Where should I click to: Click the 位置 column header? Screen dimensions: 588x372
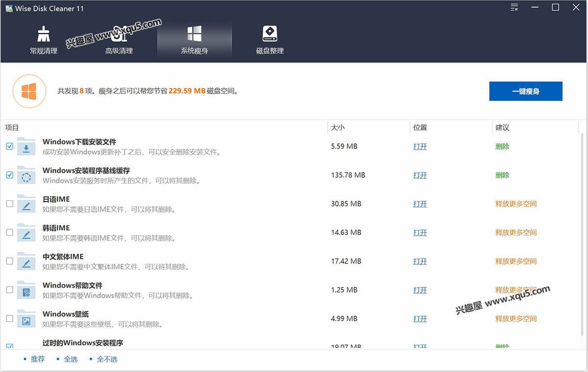click(420, 127)
